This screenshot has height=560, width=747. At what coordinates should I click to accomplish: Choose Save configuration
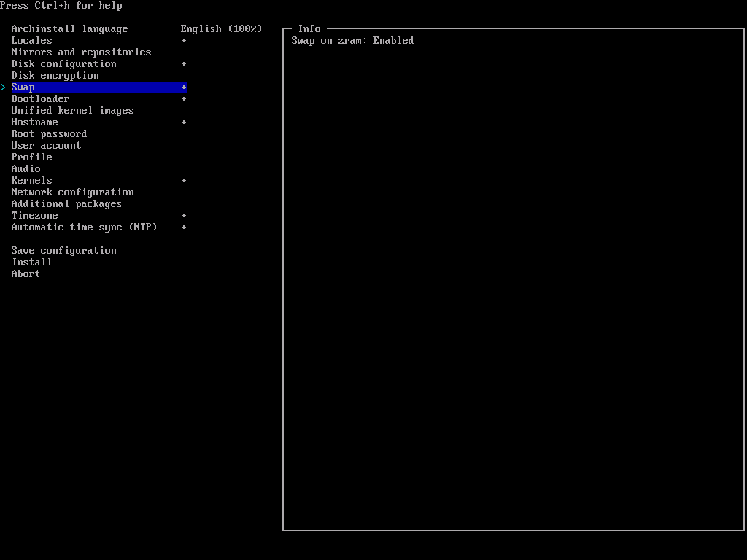(x=64, y=251)
